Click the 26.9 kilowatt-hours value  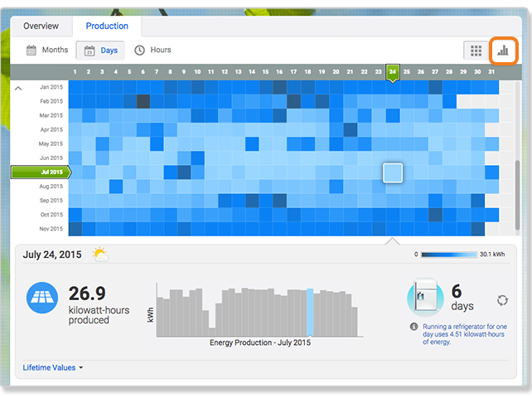tap(87, 294)
